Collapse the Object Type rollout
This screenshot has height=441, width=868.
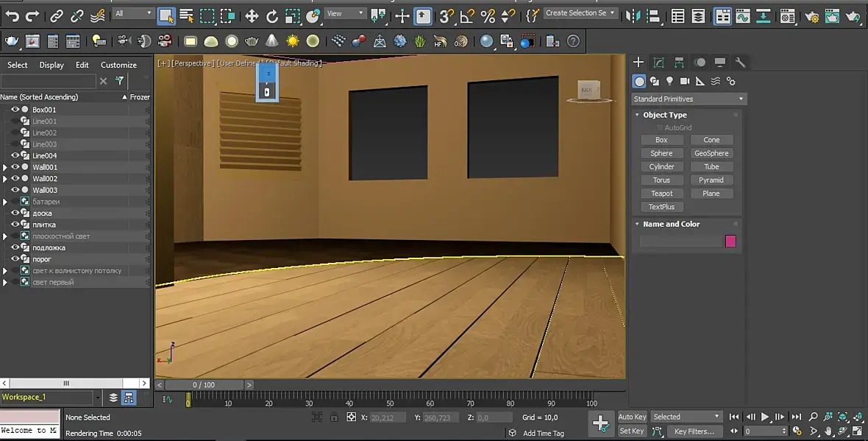(664, 115)
